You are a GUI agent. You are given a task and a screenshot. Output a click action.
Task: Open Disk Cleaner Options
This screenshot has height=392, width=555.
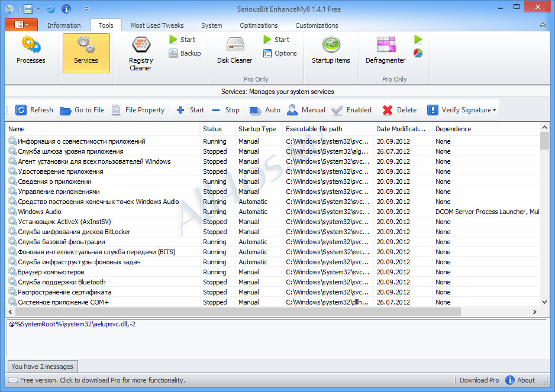click(x=280, y=53)
